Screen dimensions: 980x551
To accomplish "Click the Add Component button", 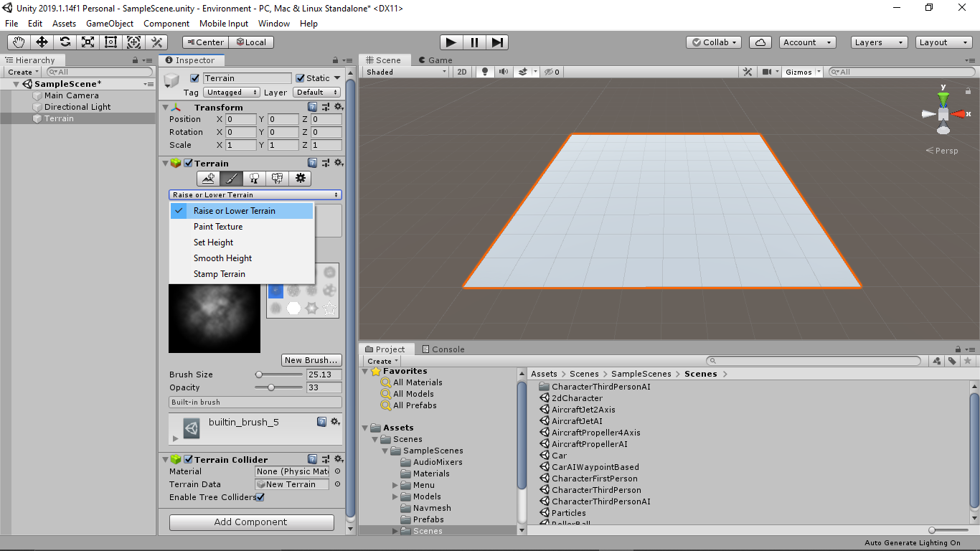I will [x=251, y=522].
